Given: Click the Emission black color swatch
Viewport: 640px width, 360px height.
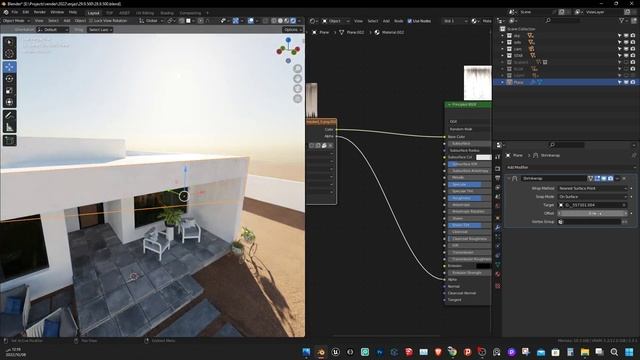Looking at the screenshot, I should 483,266.
